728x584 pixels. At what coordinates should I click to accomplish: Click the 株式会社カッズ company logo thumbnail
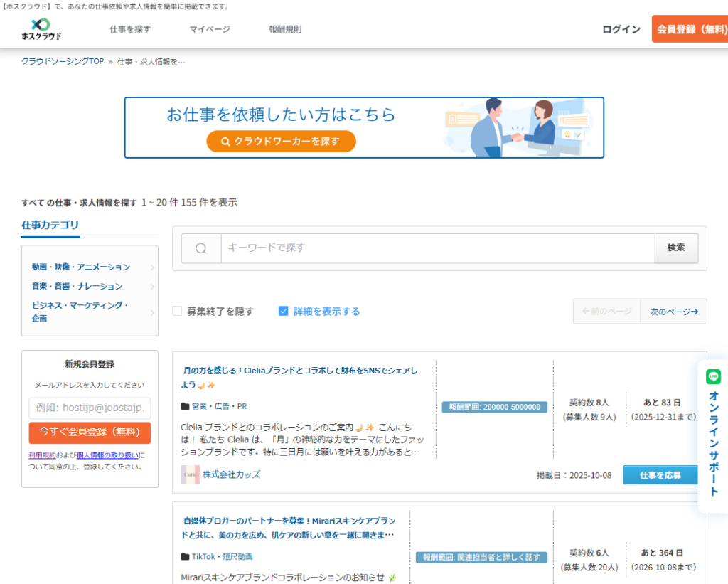click(x=190, y=474)
